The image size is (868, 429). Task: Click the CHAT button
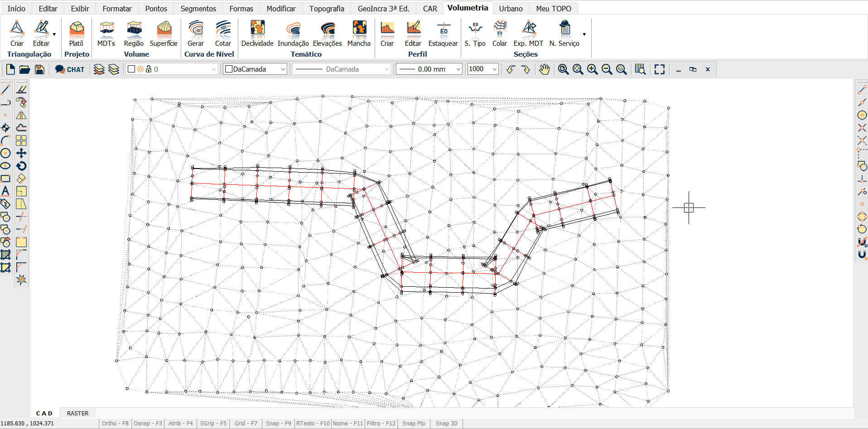pyautogui.click(x=70, y=69)
